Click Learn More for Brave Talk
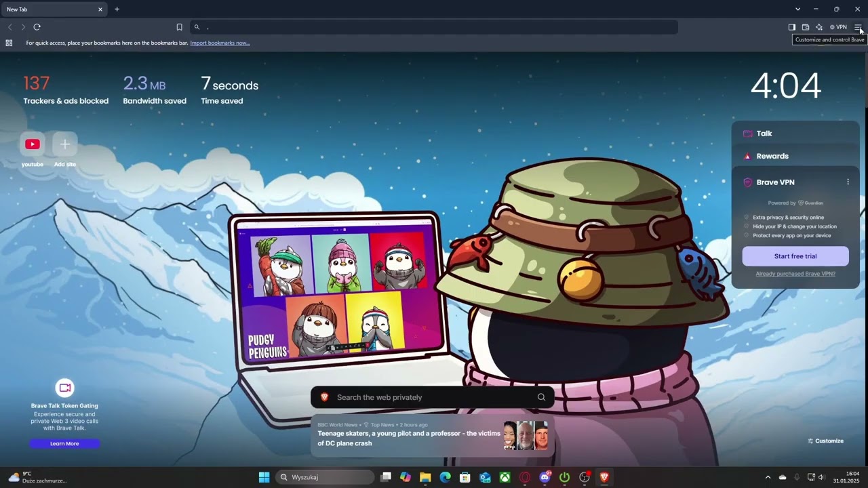 [x=64, y=443]
